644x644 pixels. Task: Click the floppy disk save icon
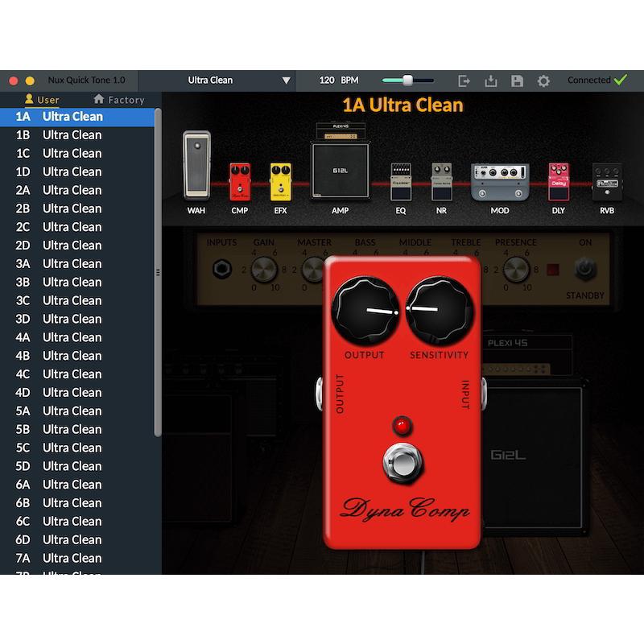click(x=517, y=80)
